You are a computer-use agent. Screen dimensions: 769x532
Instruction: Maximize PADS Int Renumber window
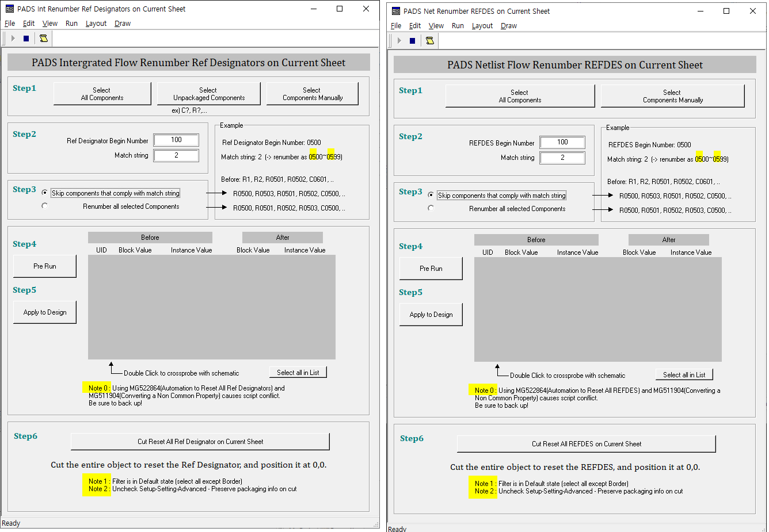click(340, 9)
